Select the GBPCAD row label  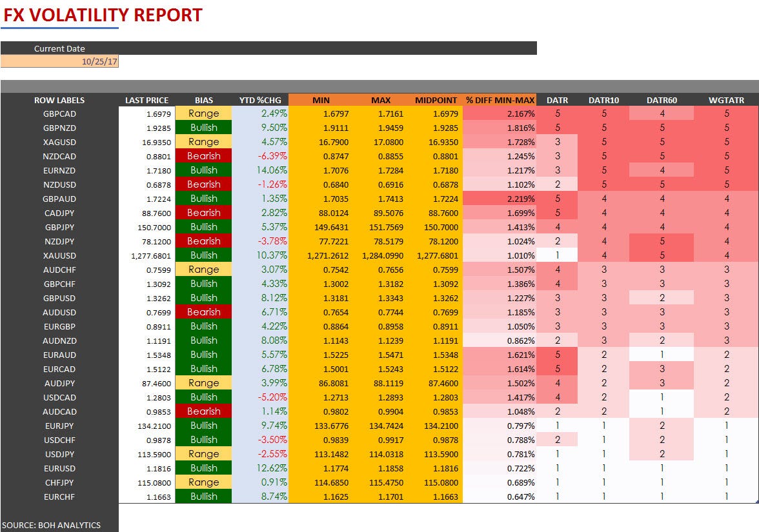59,114
